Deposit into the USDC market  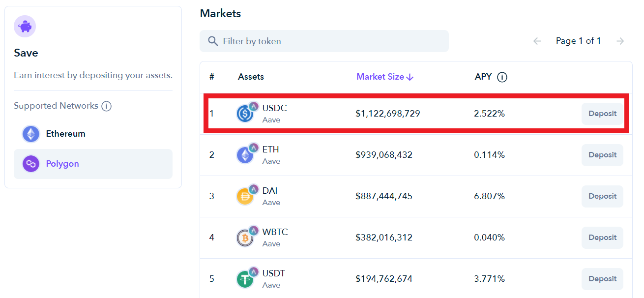[602, 114]
